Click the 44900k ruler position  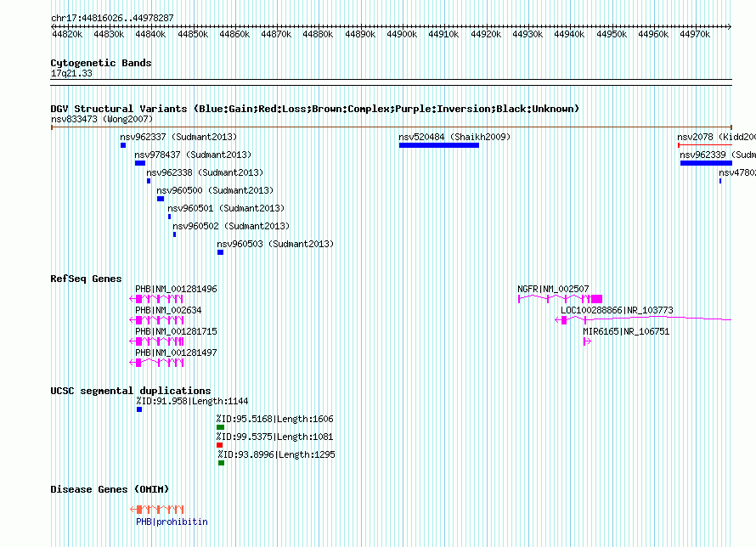[x=402, y=34]
